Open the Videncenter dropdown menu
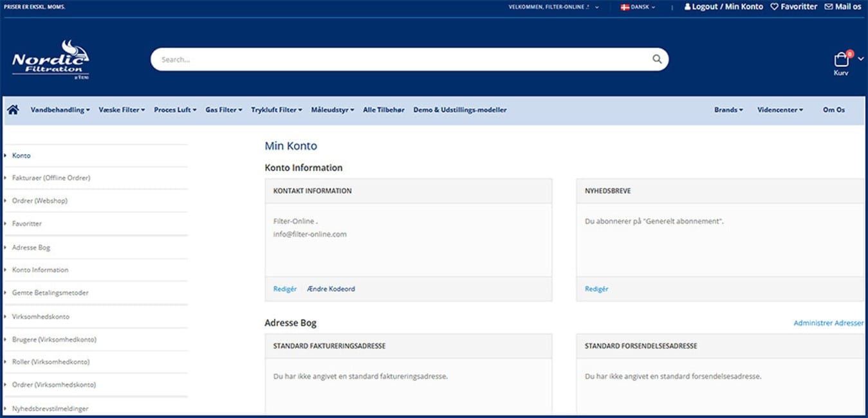This screenshot has height=418, width=868. pos(780,110)
